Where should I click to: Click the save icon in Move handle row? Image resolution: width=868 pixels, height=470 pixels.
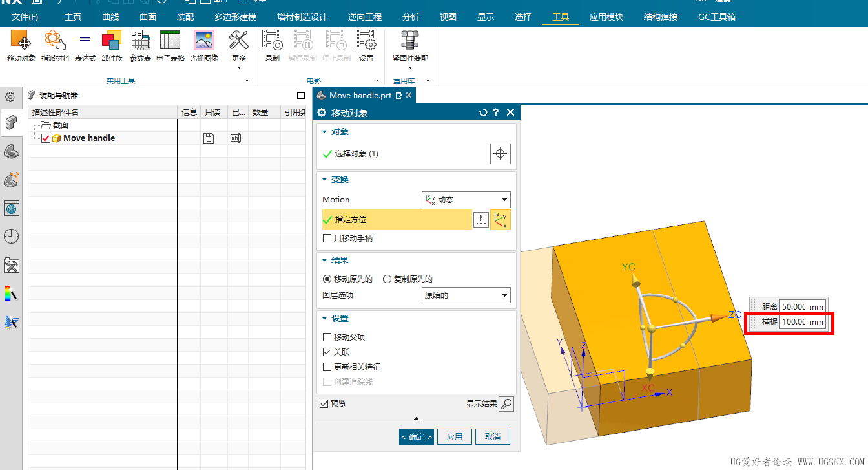click(x=209, y=138)
